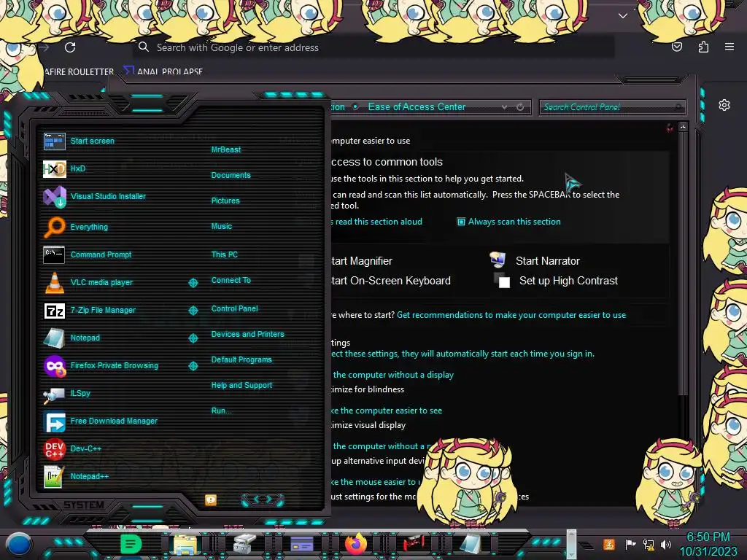Click the Search Control Panel field
This screenshot has width=747, height=560.
612,107
